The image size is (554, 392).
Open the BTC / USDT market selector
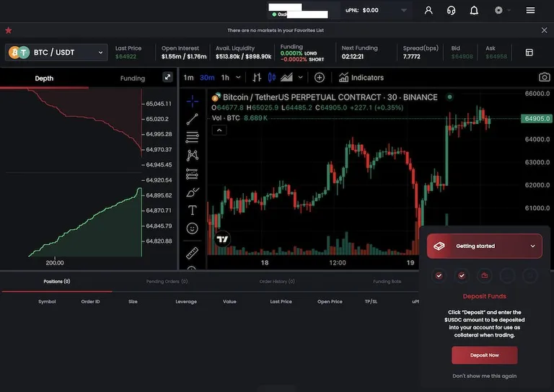click(x=56, y=53)
